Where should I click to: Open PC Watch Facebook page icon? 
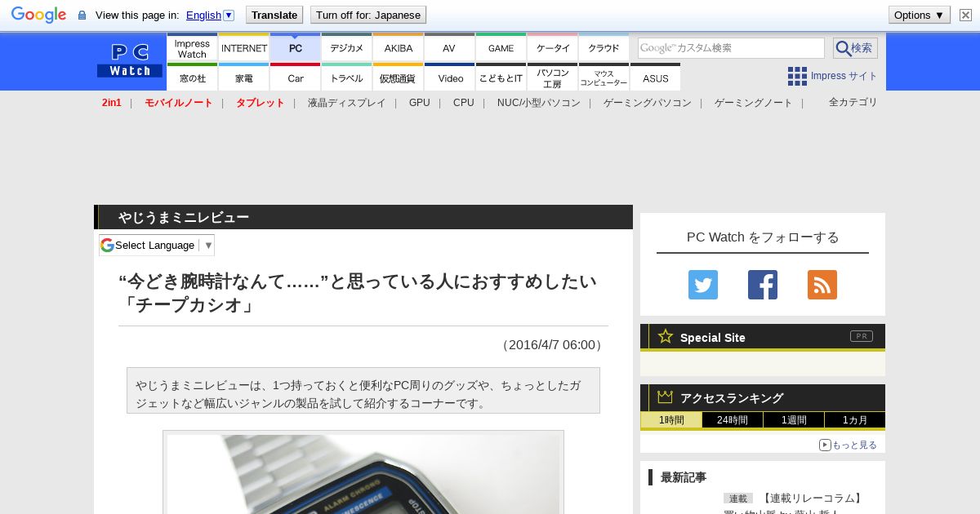click(x=763, y=285)
